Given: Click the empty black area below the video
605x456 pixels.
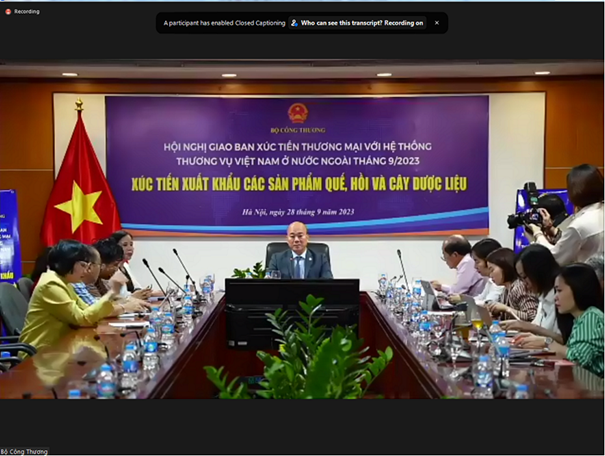Looking at the screenshot, I should click(x=302, y=424).
